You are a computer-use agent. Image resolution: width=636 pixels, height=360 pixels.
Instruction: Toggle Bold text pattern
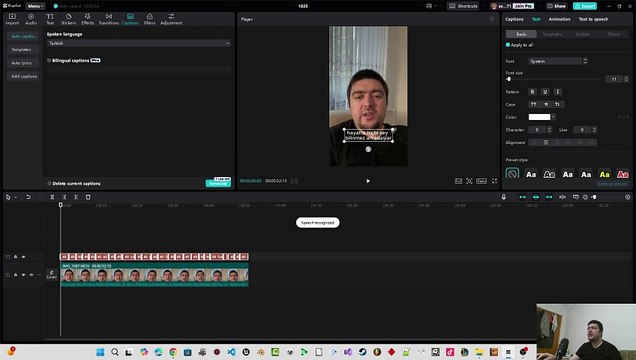tap(533, 92)
